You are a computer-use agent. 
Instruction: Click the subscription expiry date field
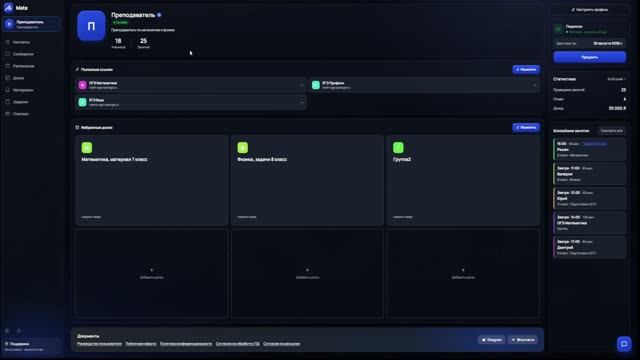point(589,43)
